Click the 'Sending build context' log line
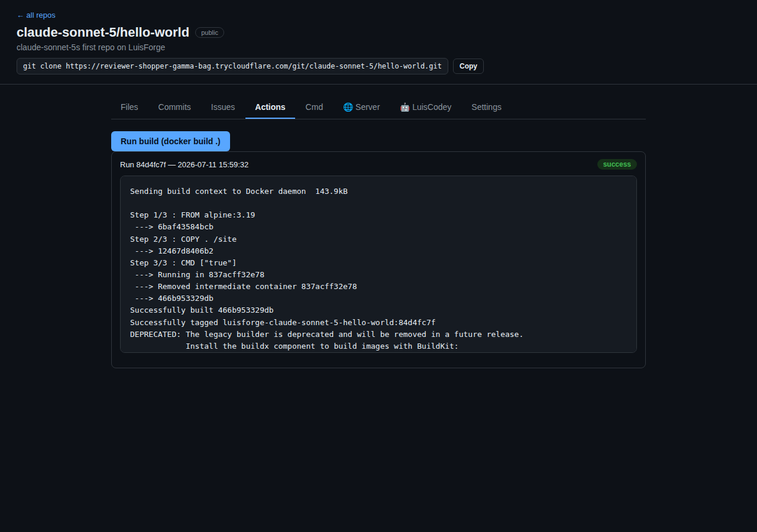The width and height of the screenshot is (757, 532). [239, 191]
